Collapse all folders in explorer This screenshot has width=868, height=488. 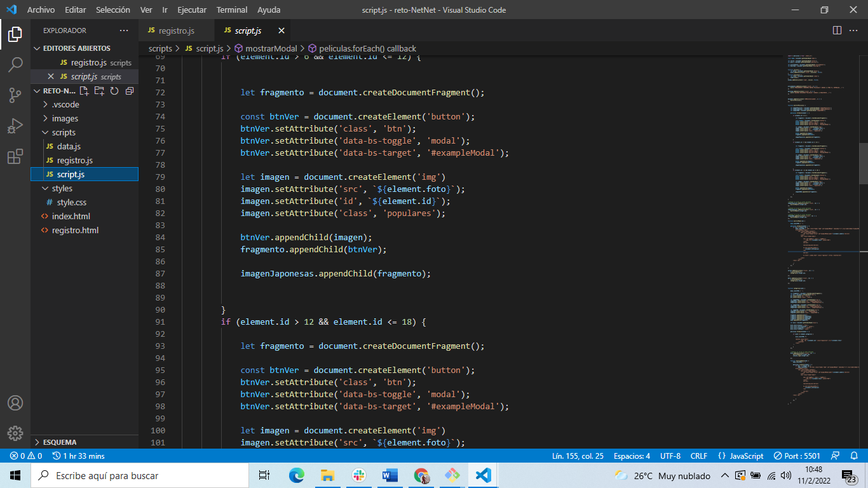pos(130,91)
